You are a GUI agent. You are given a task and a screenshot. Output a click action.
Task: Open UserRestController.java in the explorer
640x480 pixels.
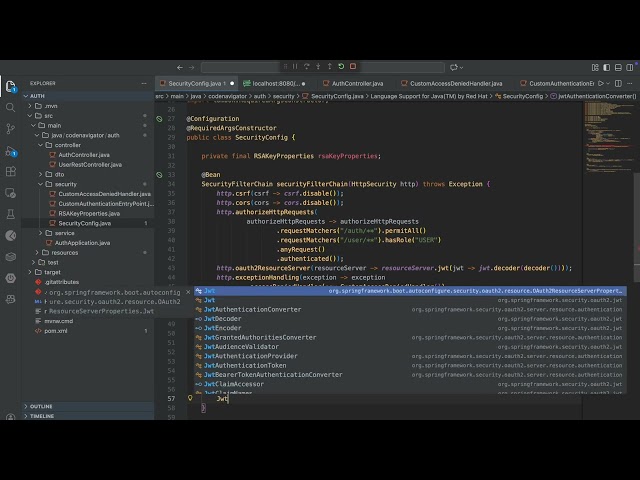click(90, 164)
